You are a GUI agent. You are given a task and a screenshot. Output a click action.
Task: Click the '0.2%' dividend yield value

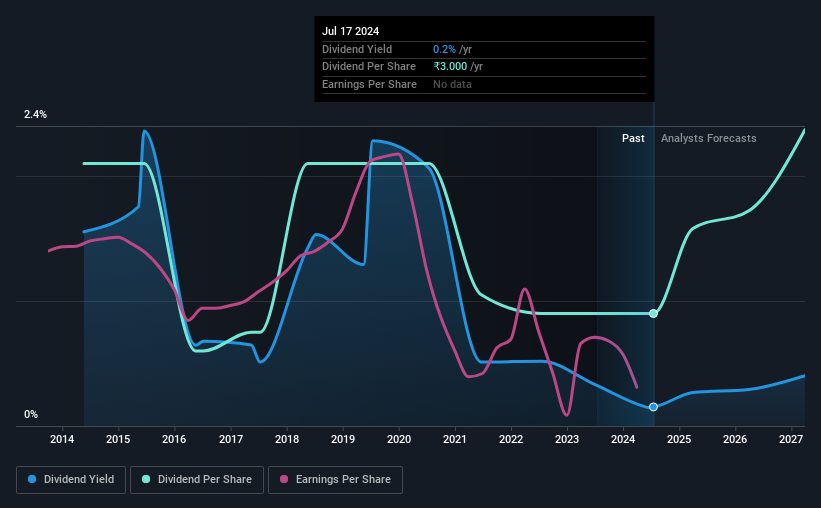click(x=444, y=49)
